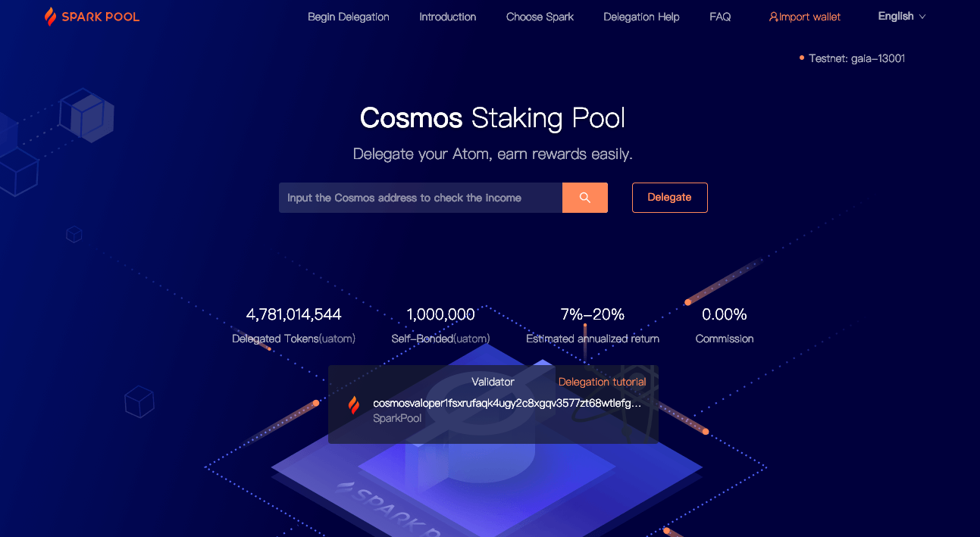This screenshot has width=980, height=537.
Task: Click the Import wallet link
Action: pyautogui.click(x=809, y=16)
